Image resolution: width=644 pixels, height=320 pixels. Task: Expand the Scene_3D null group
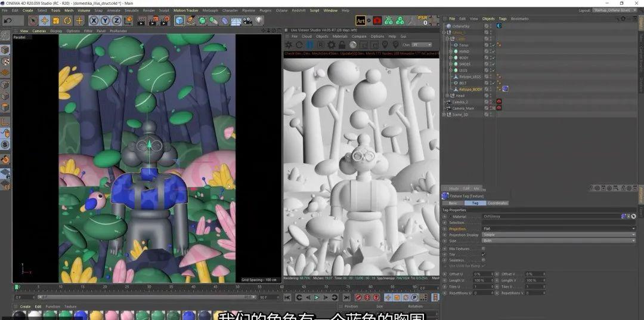[x=444, y=115]
